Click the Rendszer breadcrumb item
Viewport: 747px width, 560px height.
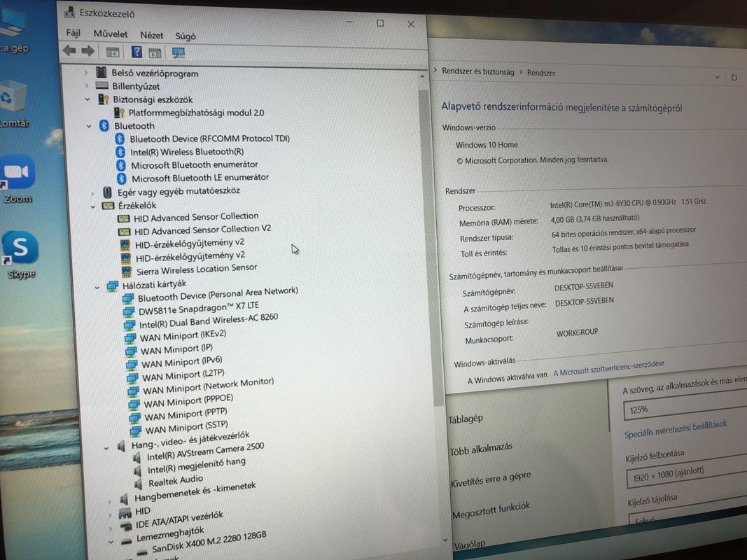pyautogui.click(x=540, y=73)
